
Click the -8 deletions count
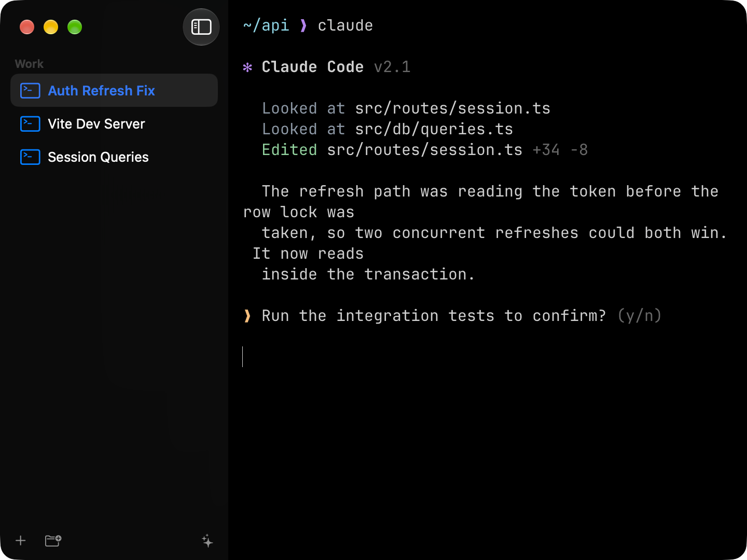pos(579,150)
